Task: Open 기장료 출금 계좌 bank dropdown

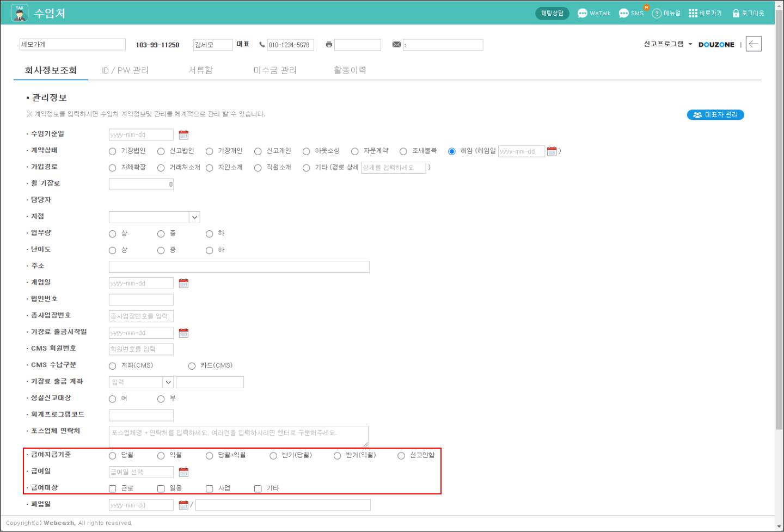Action: click(x=168, y=382)
